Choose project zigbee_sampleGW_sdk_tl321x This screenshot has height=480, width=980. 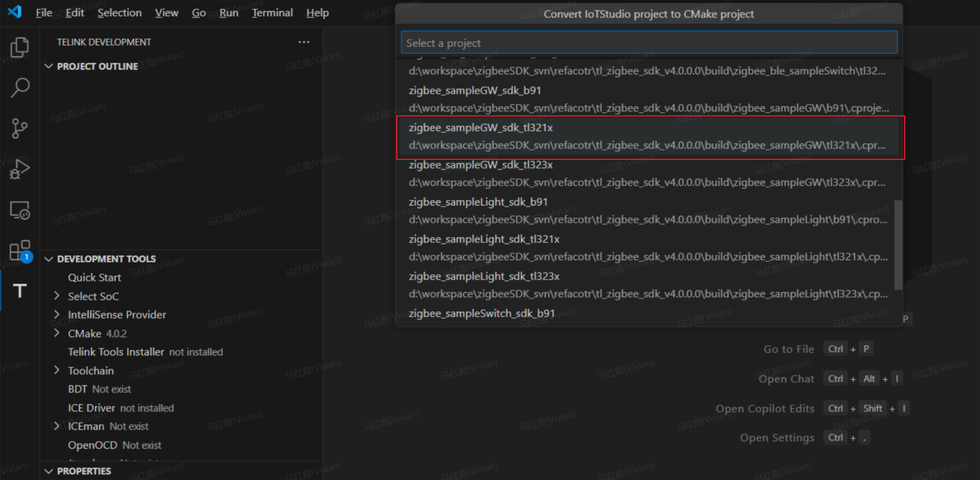649,137
